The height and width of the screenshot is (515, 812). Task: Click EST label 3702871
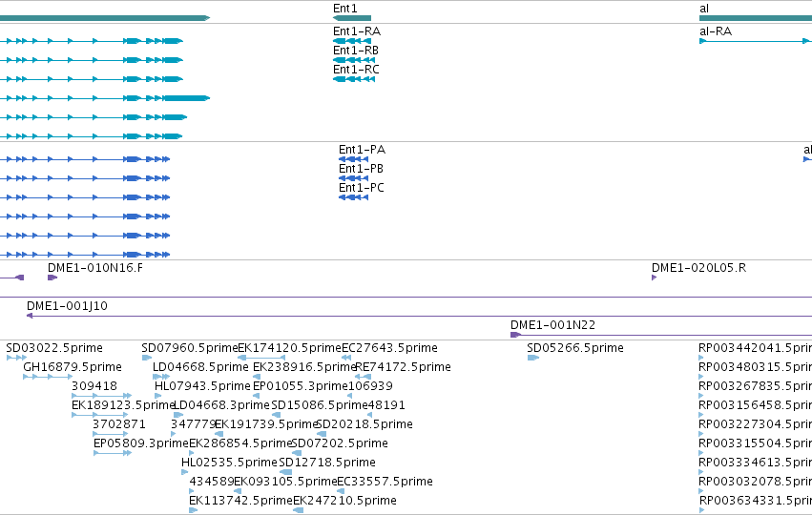[119, 423]
